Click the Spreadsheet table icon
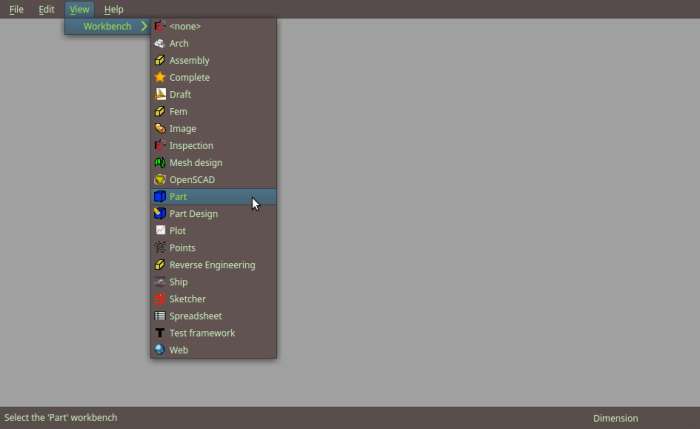The width and height of the screenshot is (700, 429). click(x=160, y=316)
